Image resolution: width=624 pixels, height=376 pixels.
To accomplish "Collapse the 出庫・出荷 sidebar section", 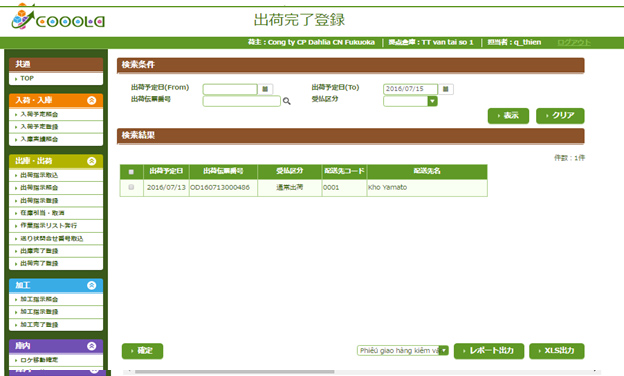I will click(92, 161).
